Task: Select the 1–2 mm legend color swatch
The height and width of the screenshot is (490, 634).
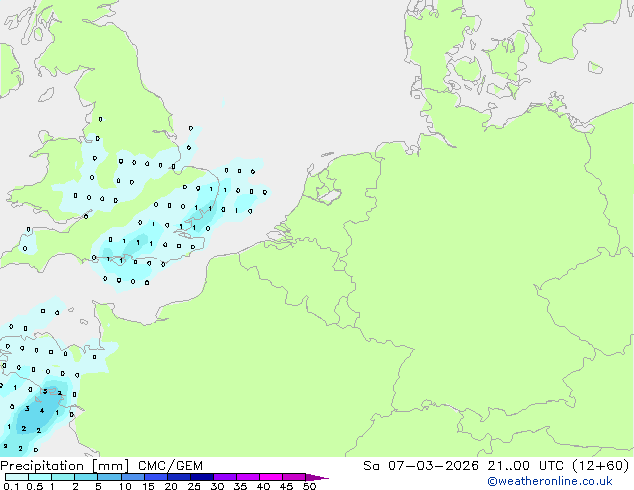Action: [63, 477]
